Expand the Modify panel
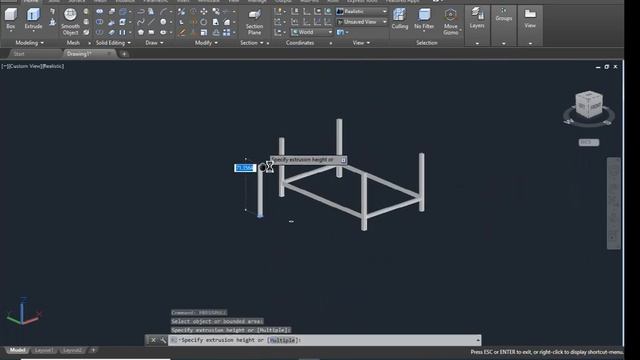Image resolution: width=640 pixels, height=360 pixels. 206,43
